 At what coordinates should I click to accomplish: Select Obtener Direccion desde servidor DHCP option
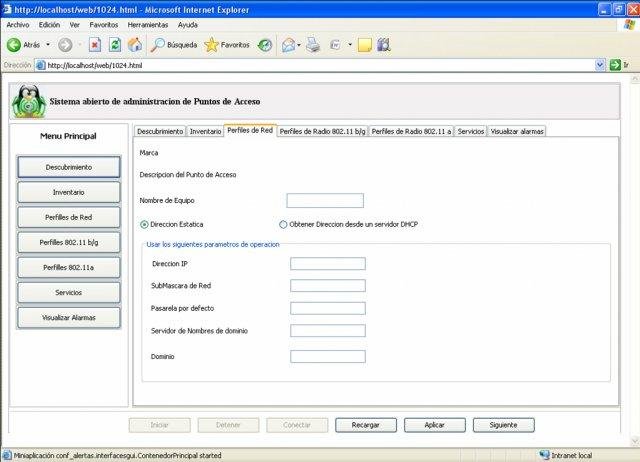click(283, 224)
